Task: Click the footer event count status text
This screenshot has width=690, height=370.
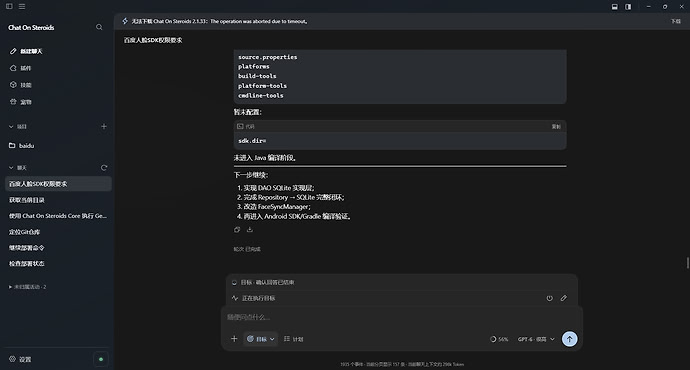Action: (x=402, y=364)
